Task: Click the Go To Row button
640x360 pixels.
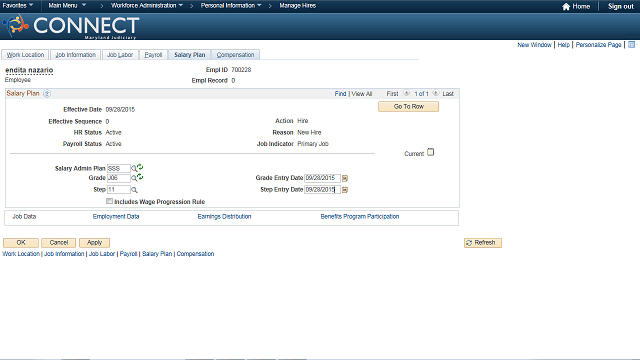Action: pos(409,107)
